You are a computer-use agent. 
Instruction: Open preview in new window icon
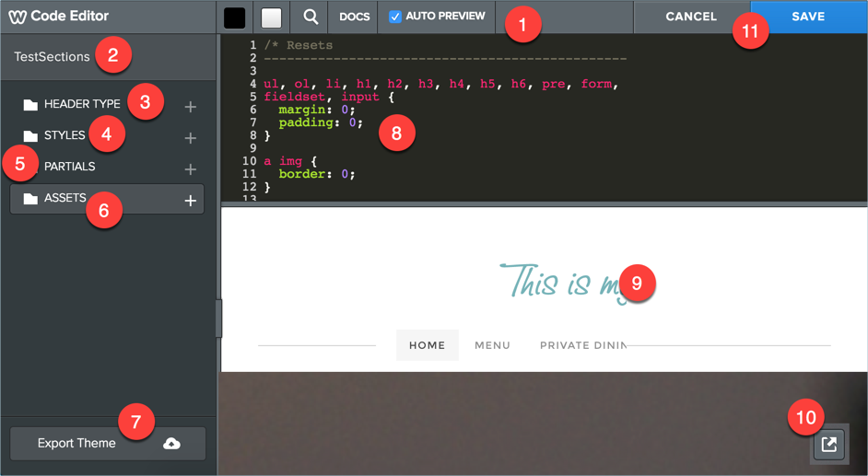coord(828,444)
